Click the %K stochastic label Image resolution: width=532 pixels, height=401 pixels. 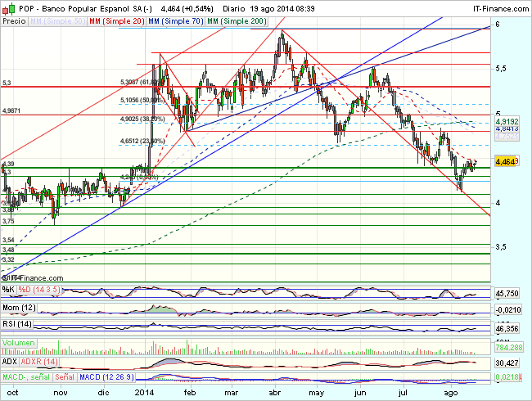[x=8, y=290]
